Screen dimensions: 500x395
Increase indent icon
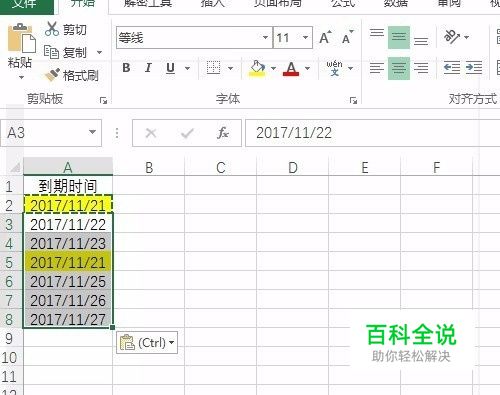pyautogui.click(x=474, y=68)
